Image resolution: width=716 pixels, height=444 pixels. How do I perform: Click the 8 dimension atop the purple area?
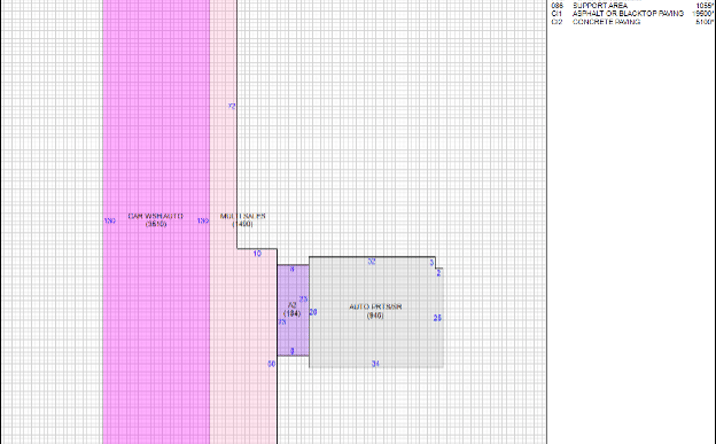pos(292,270)
